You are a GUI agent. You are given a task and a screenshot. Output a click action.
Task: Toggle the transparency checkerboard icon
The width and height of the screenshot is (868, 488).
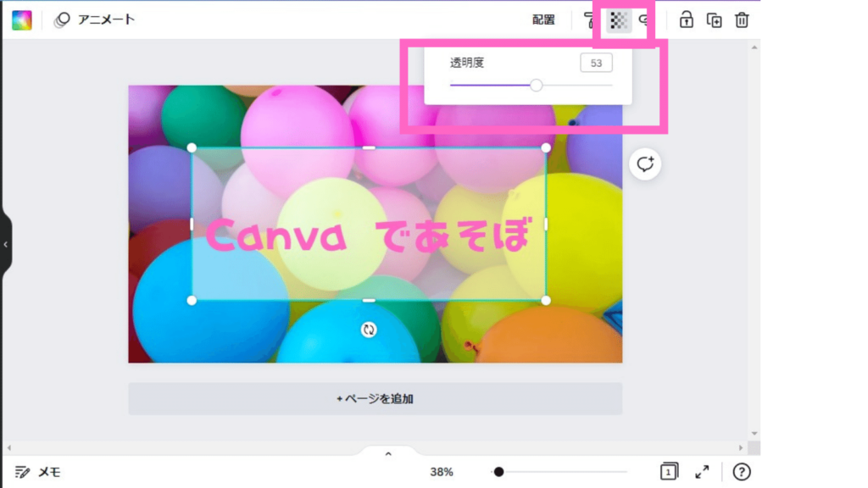click(x=618, y=21)
